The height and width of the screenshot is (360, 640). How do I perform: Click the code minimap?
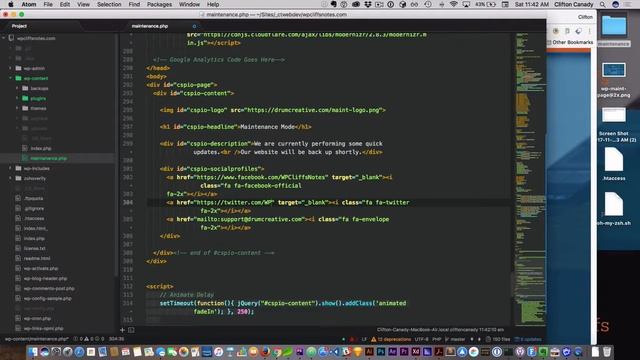[x=530, y=179]
